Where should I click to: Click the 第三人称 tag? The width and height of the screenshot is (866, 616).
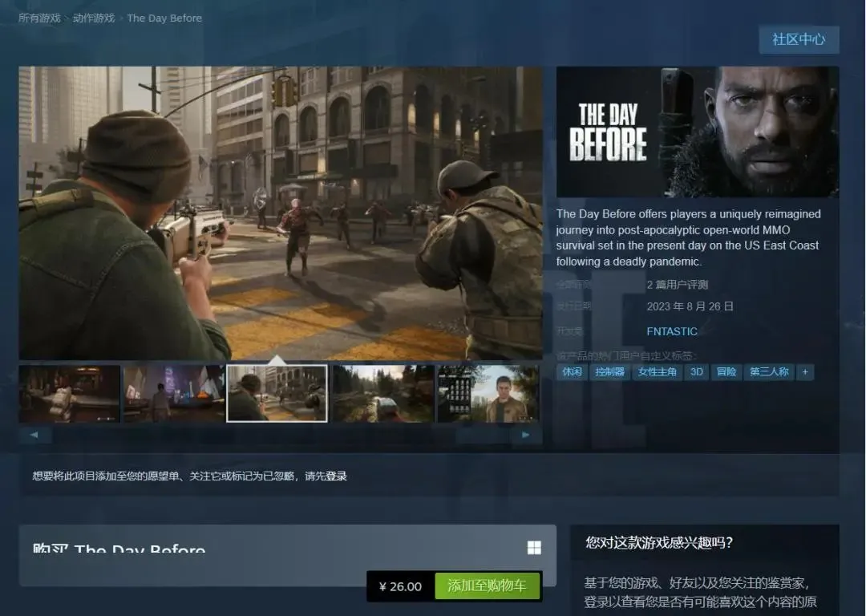pyautogui.click(x=769, y=372)
